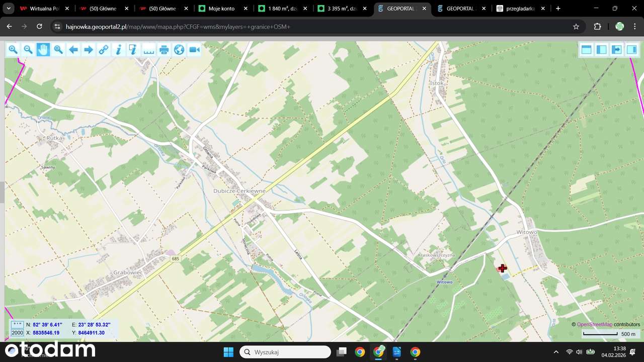Toggle the top panel layout view
Screen dimensions: 644x362
pos(587,49)
